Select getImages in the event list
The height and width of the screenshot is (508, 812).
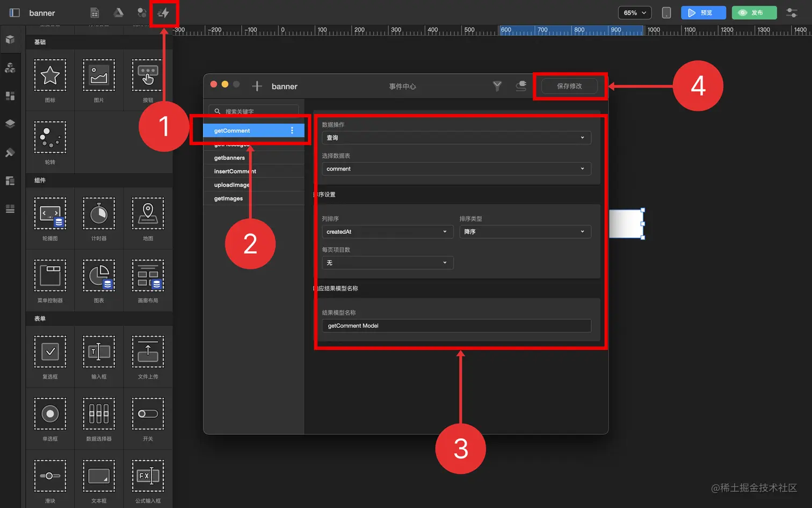click(253, 198)
